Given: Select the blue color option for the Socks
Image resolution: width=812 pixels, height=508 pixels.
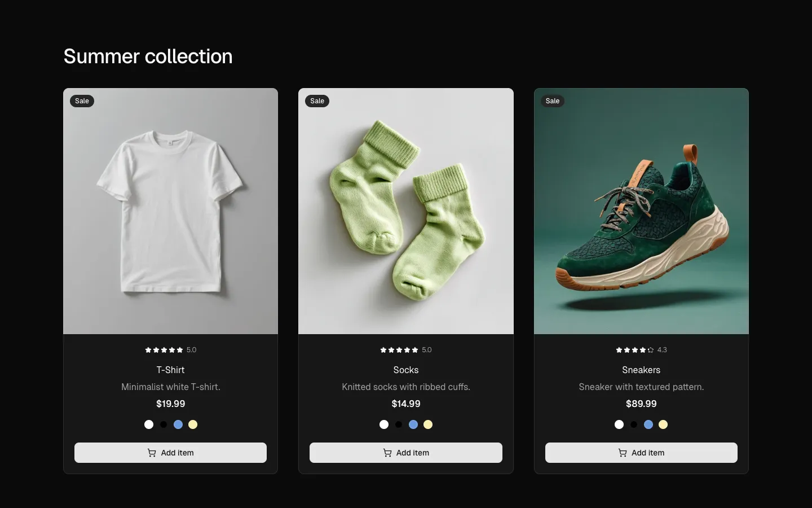Looking at the screenshot, I should pyautogui.click(x=413, y=424).
